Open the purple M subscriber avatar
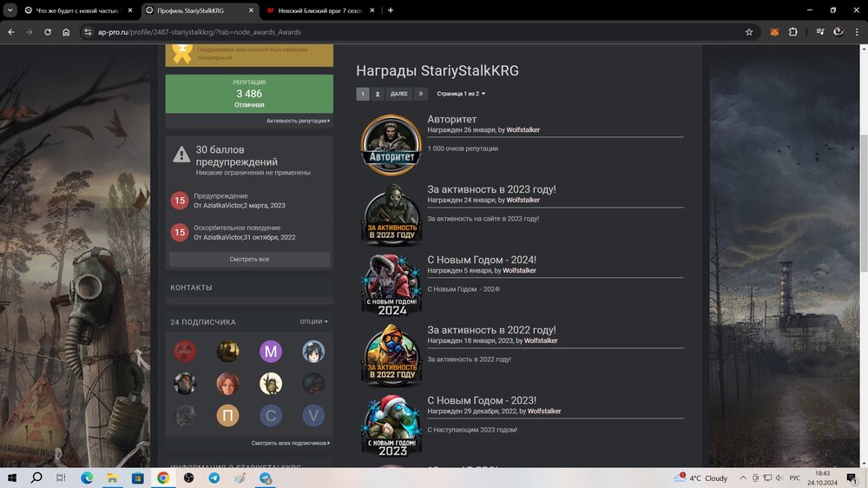This screenshot has height=488, width=868. click(271, 352)
